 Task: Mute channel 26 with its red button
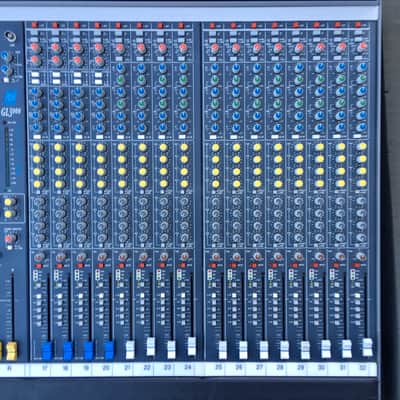tap(232, 266)
